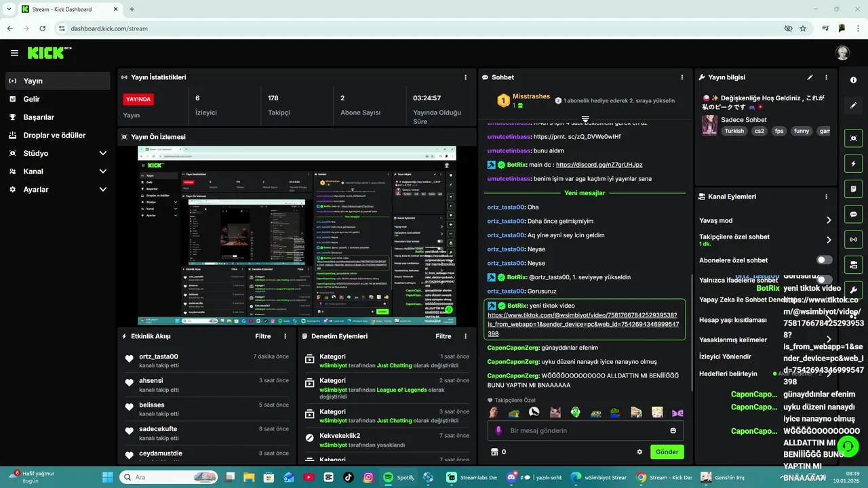Viewport: 868px width, 488px height.
Task: Open the hamburger menu next to the Kick logo
Action: [x=14, y=53]
